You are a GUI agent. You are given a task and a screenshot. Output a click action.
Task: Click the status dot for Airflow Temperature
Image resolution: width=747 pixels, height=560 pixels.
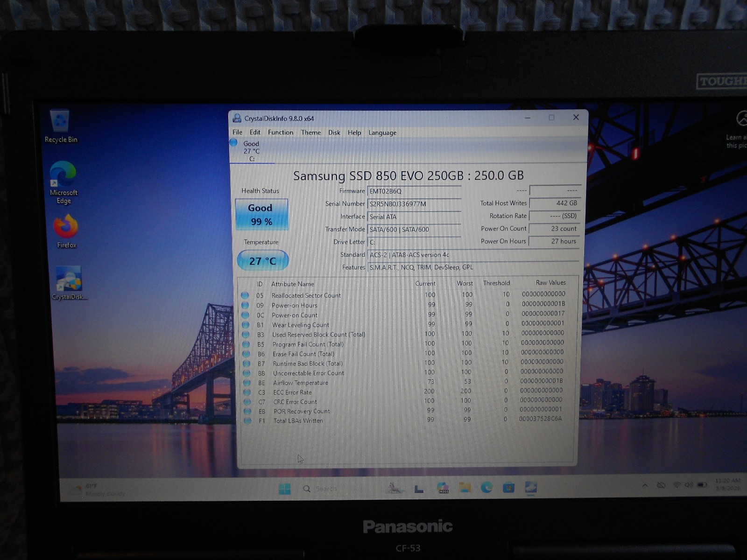[x=247, y=383]
